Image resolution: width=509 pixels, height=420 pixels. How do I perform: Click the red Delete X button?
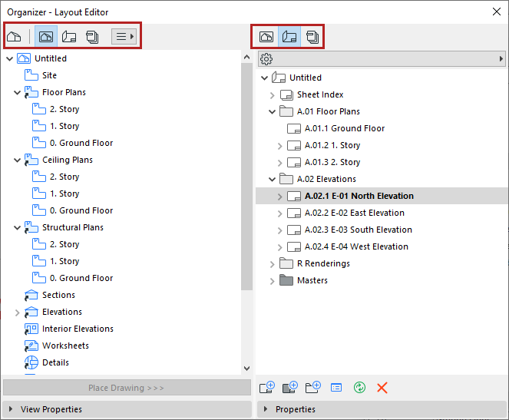click(x=382, y=388)
